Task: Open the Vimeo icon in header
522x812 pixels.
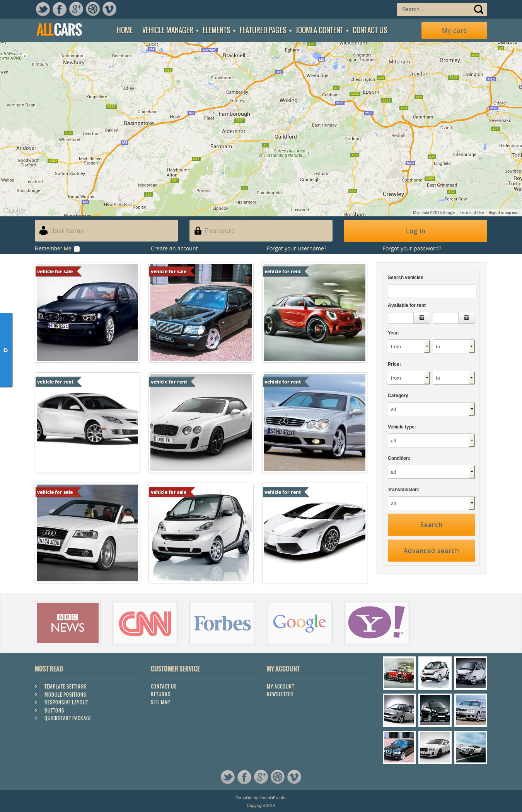Action: click(109, 9)
